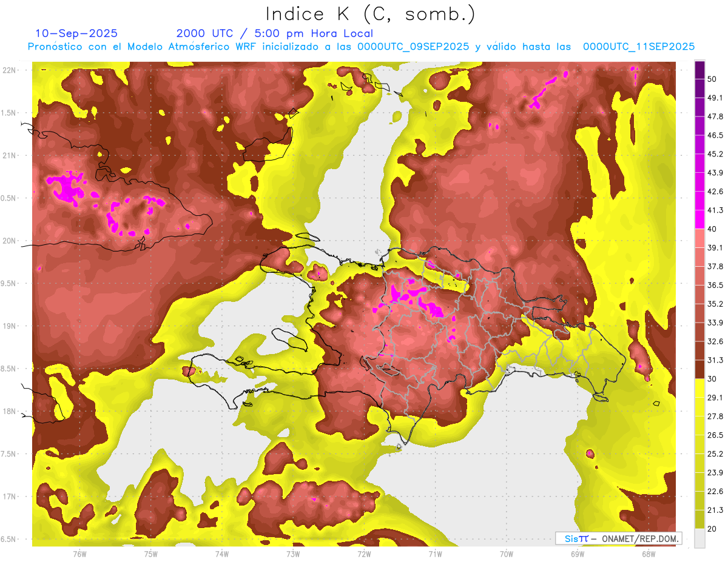Click the 76W longitude axis label
This screenshot has width=728, height=562.
[79, 554]
